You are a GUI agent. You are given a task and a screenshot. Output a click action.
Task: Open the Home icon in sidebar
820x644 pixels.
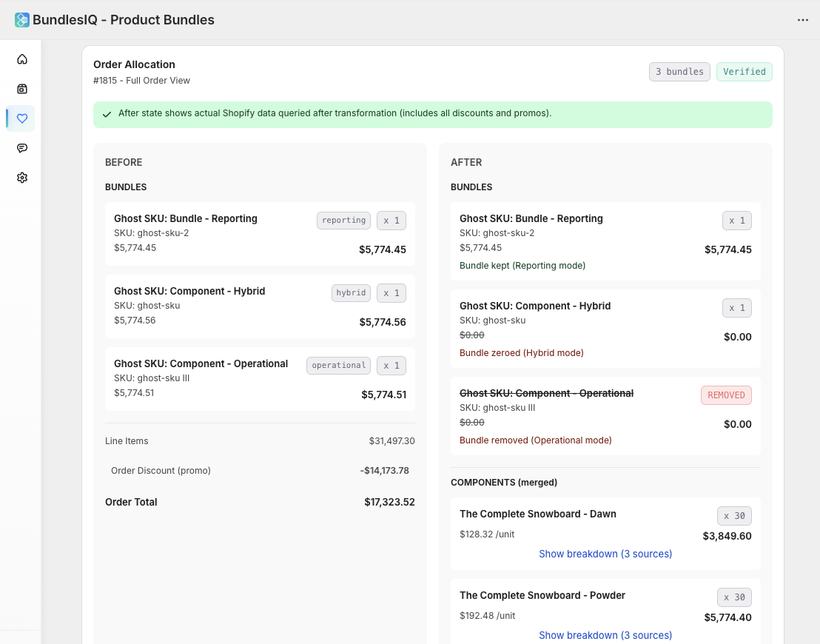(x=22, y=59)
